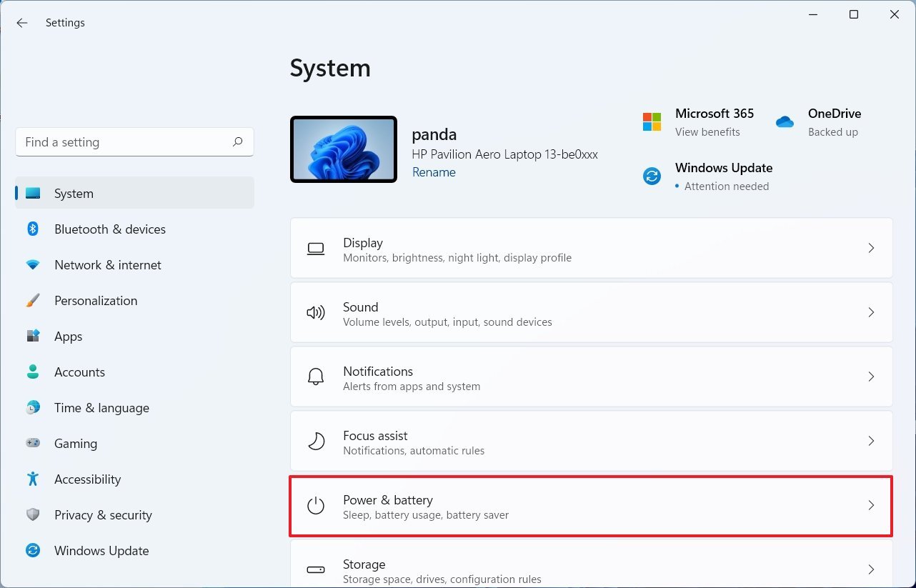
Task: Open View benefits for Microsoft 365
Action: coord(707,131)
